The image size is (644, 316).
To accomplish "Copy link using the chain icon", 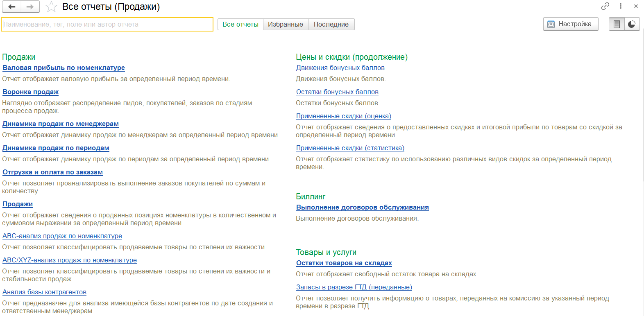I will pyautogui.click(x=605, y=6).
